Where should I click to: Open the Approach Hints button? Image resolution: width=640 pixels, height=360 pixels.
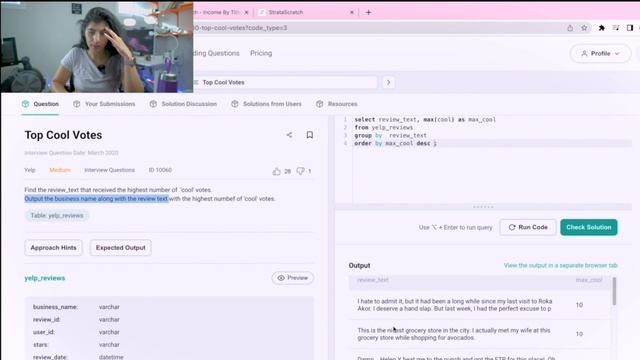[53, 248]
